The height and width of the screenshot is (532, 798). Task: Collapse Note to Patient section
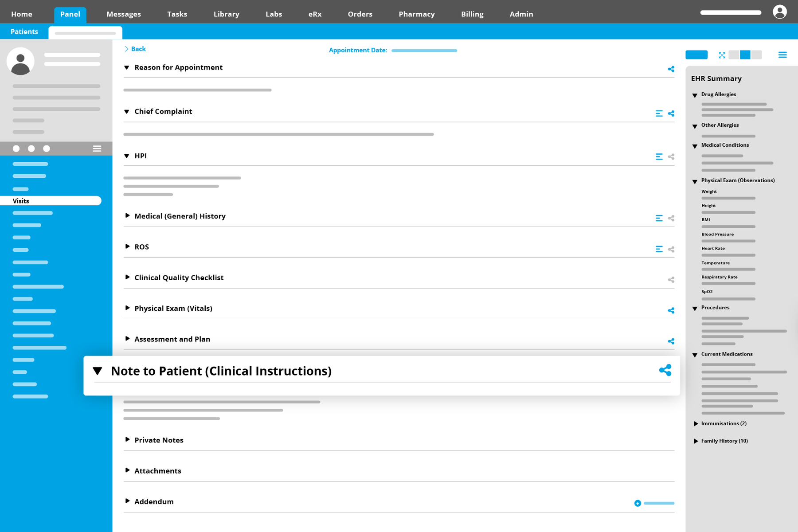[x=98, y=371]
